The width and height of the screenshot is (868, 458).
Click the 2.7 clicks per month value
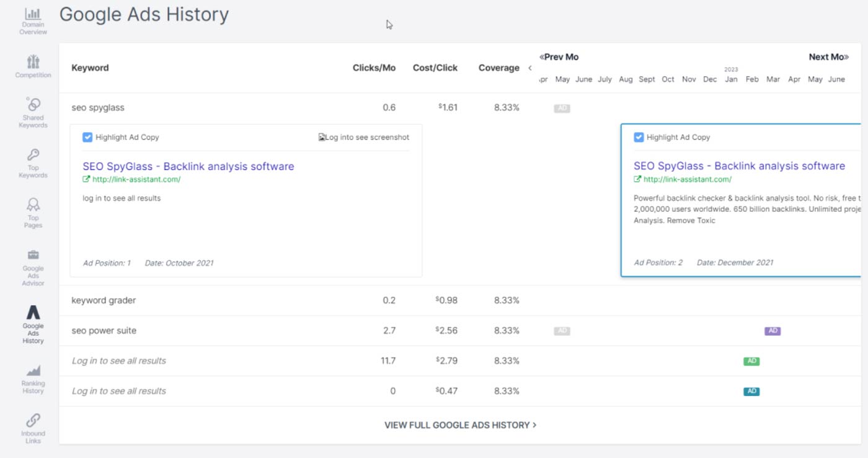389,331
